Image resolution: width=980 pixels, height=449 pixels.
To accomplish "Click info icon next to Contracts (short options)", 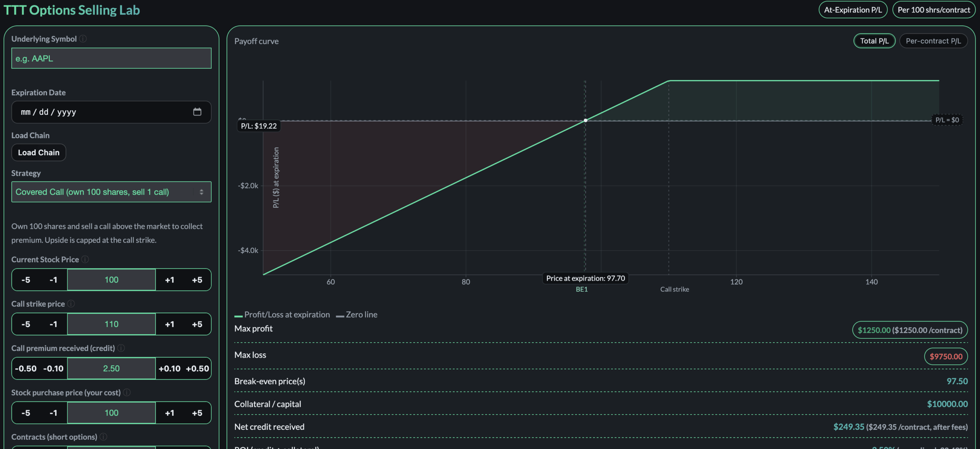I will (103, 437).
